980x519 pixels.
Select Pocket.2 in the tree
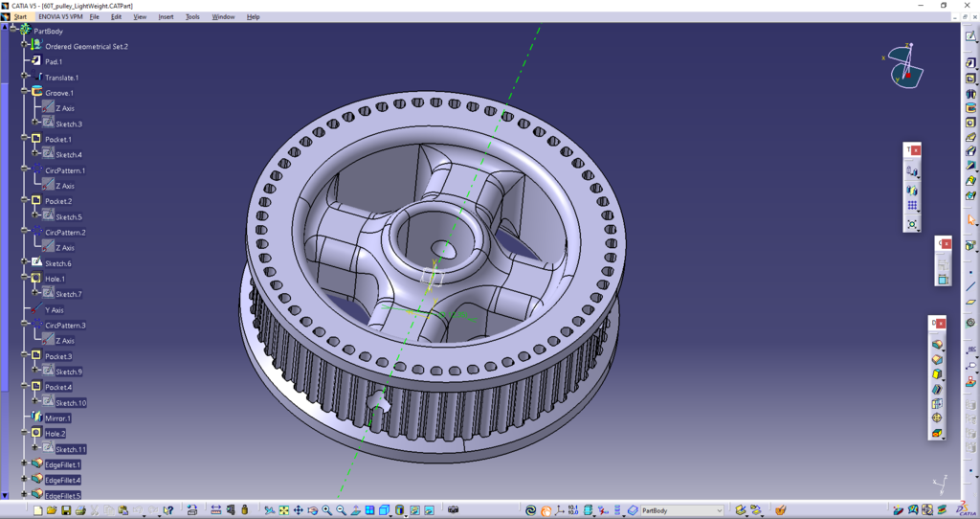tap(58, 201)
